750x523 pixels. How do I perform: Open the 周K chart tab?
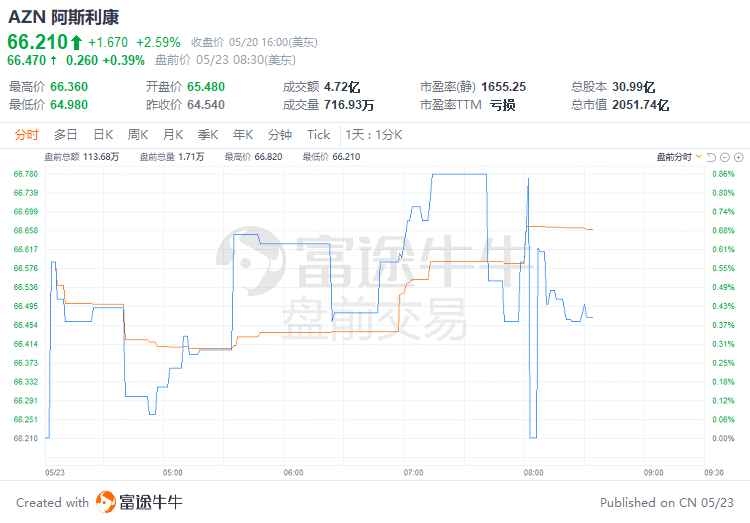[138, 135]
